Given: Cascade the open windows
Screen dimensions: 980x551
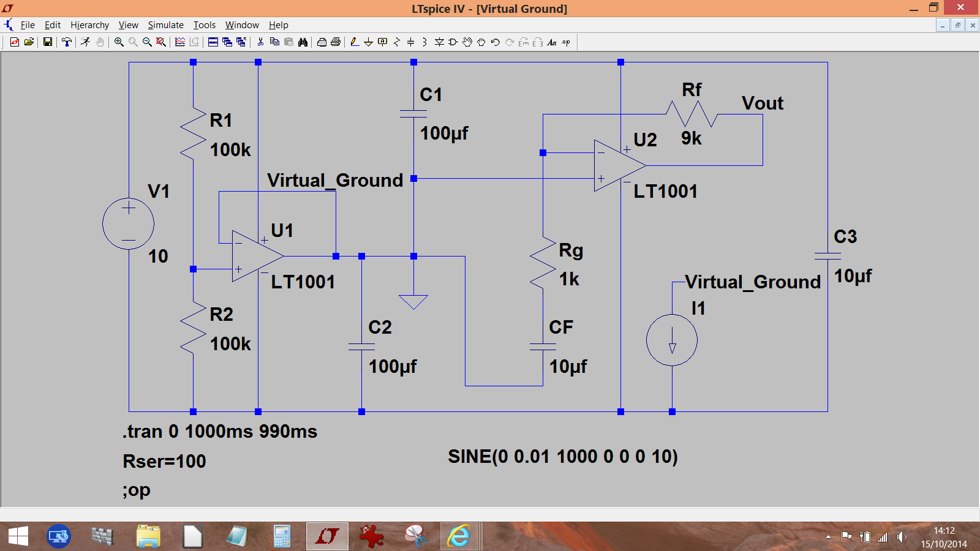Looking at the screenshot, I should pos(227,42).
